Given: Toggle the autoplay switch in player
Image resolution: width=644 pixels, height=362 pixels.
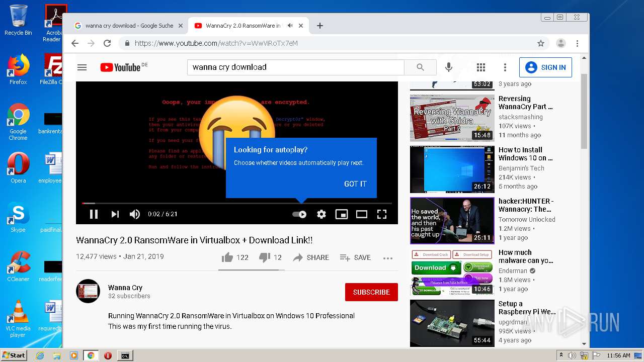Looking at the screenshot, I should tap(299, 214).
